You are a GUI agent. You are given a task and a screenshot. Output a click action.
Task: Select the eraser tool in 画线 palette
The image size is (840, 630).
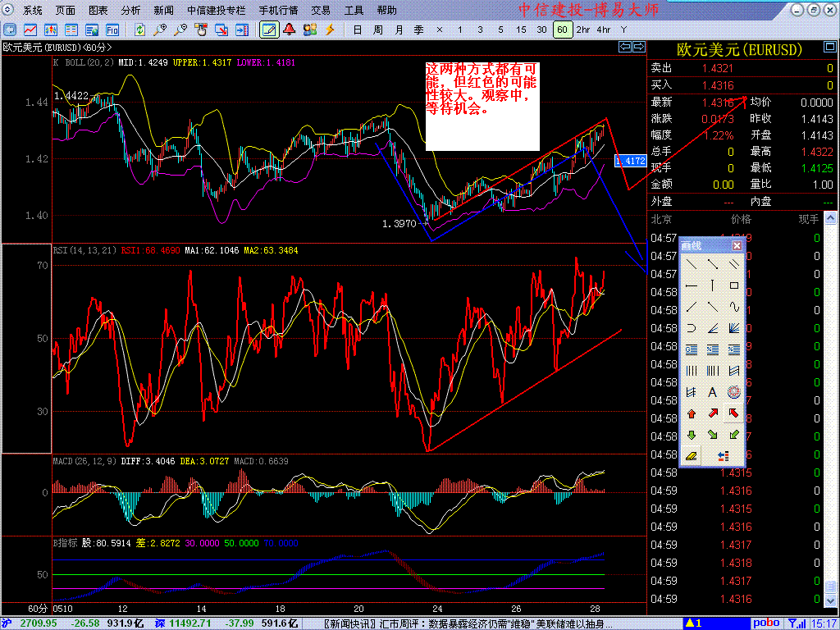[x=692, y=456]
